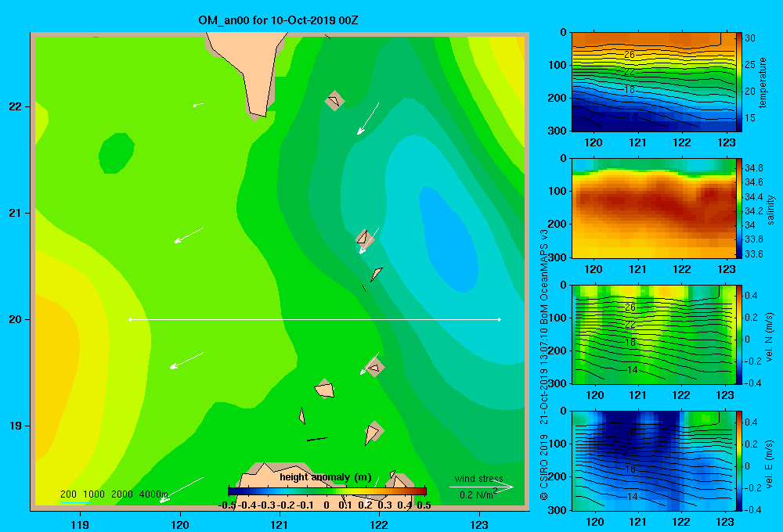Click the temperature section panel
Screen dimensions: 783x532
(653, 82)
